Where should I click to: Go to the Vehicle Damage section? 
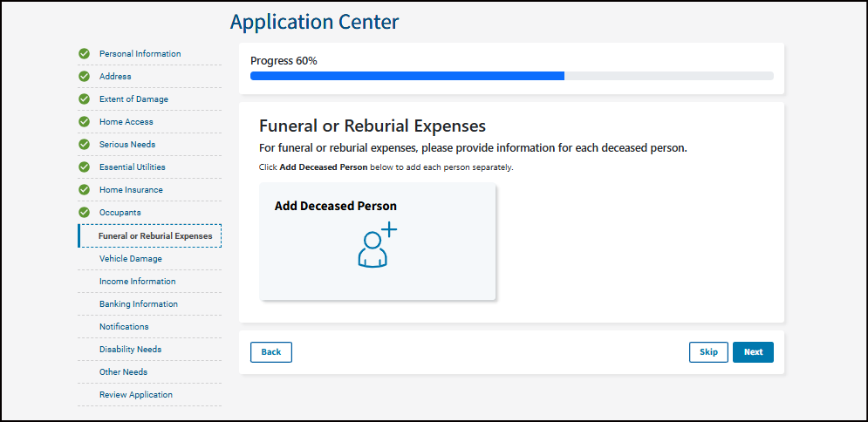(x=130, y=259)
